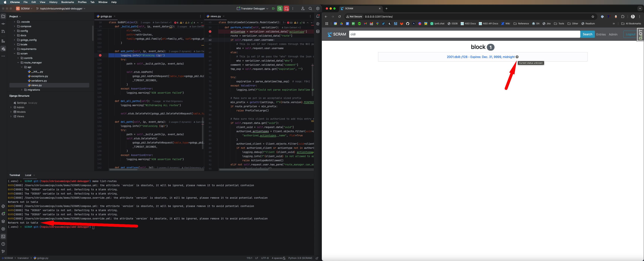Open the NSO API Docs bookmark
Viewport: 644px width, 261px height.
pos(488,24)
